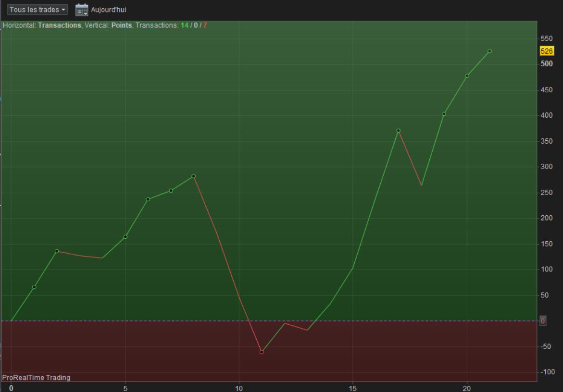563x392 pixels.
Task: Click the ProRealTime Trading label
Action: click(36, 378)
